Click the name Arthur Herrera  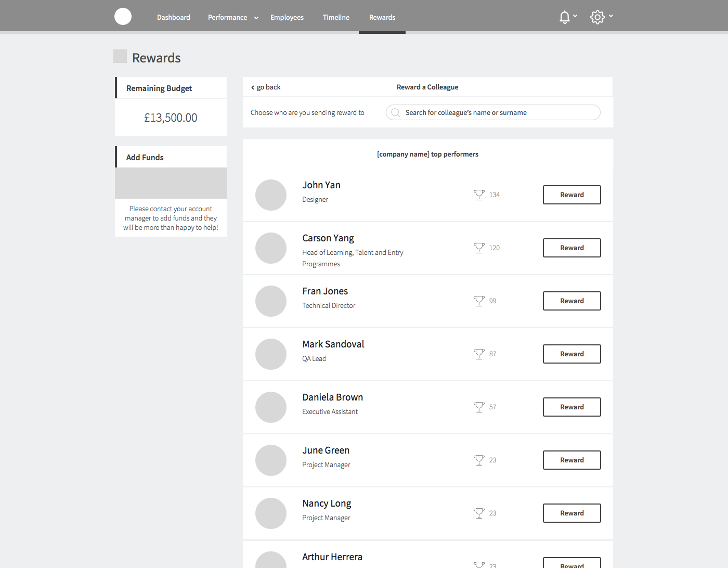click(x=332, y=557)
